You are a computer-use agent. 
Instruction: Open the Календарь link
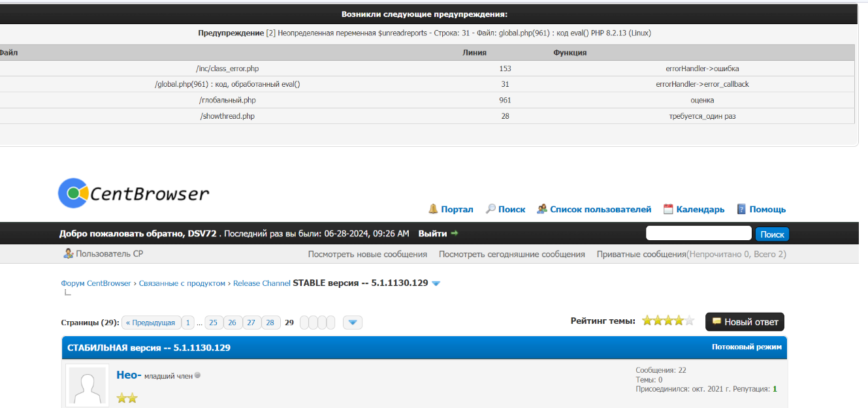[700, 210]
